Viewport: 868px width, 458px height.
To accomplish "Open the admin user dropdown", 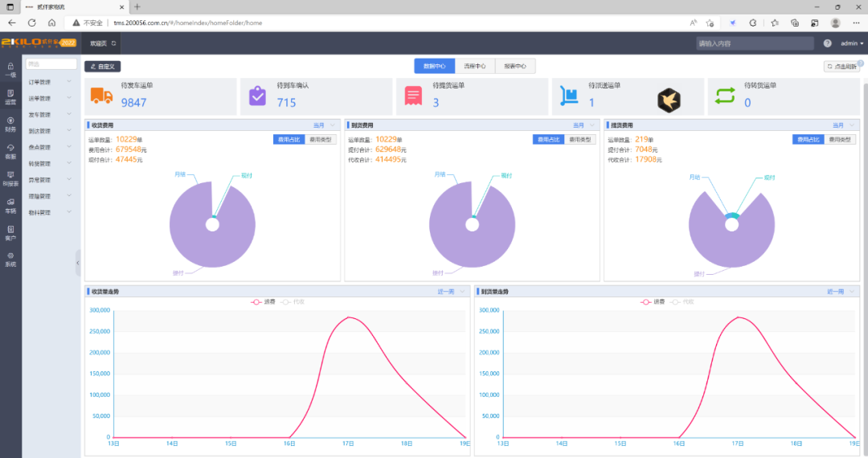I will (852, 43).
